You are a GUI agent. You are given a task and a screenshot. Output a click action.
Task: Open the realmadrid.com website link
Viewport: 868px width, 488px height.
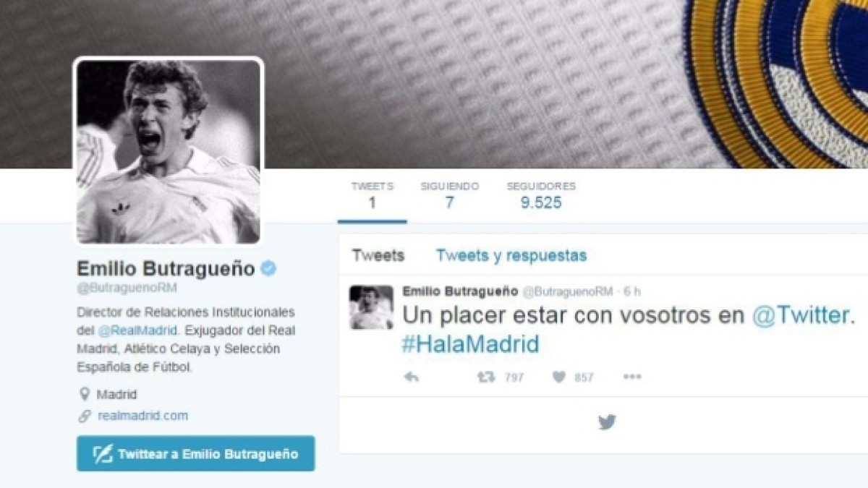(142, 416)
